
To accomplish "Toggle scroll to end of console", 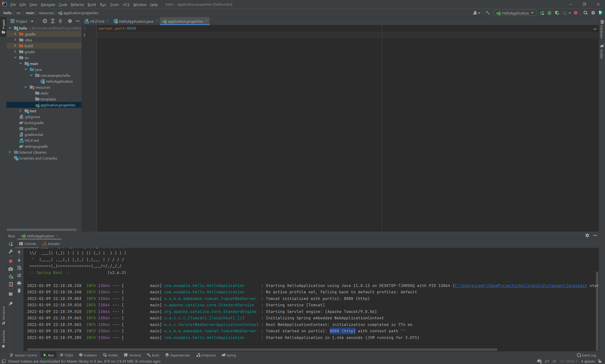I will [x=19, y=275].
